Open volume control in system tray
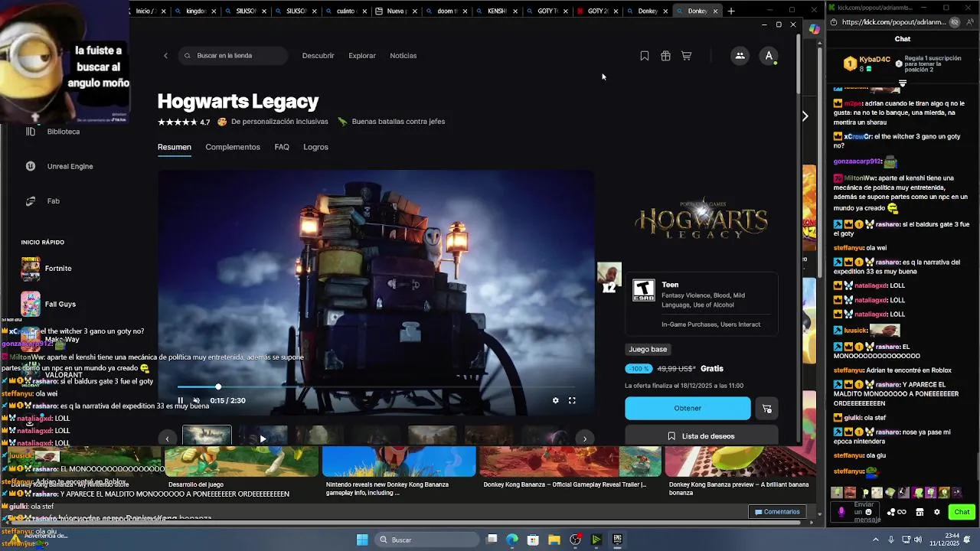The width and height of the screenshot is (980, 551). click(920, 540)
